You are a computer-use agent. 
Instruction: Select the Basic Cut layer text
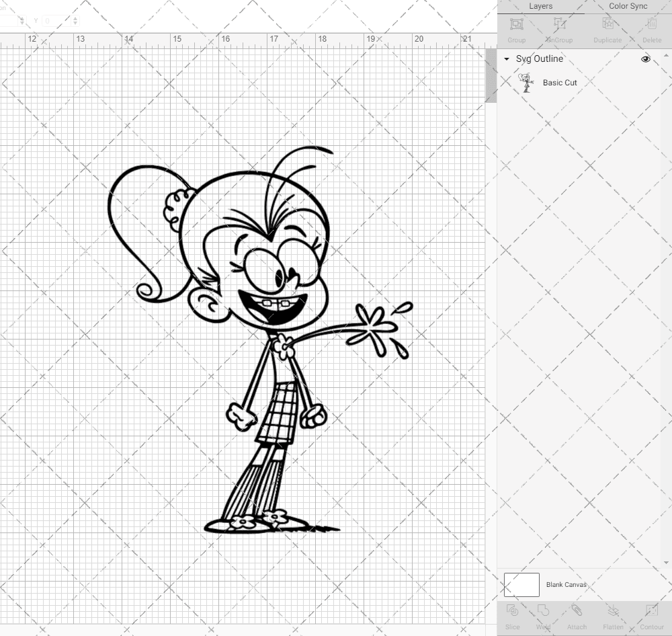pos(560,83)
